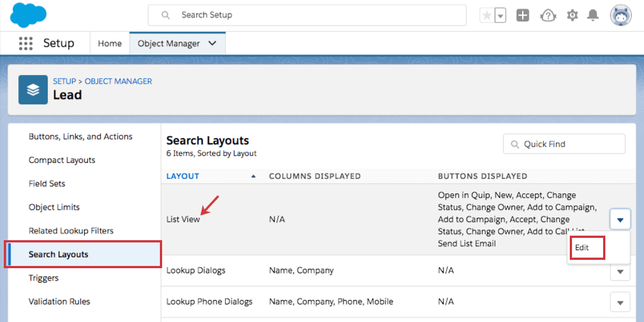
Task: Open the global actions plus icon
Action: coord(523,15)
